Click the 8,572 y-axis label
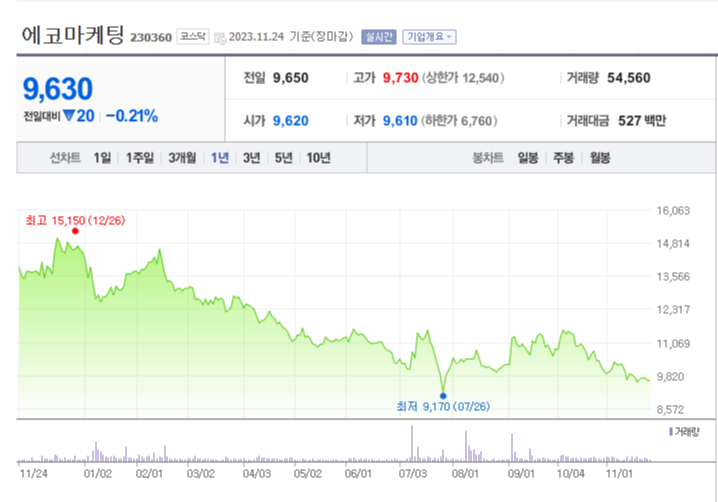Image resolution: width=718 pixels, height=502 pixels. [x=670, y=409]
